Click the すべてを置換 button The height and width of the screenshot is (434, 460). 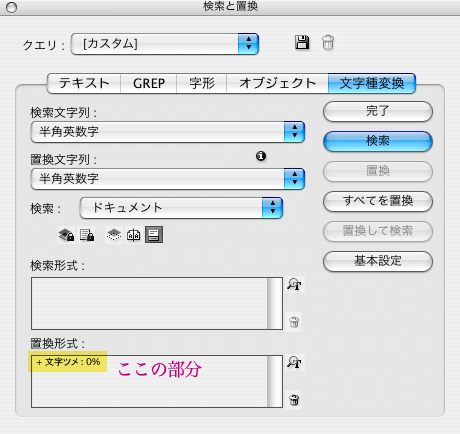[x=378, y=201]
